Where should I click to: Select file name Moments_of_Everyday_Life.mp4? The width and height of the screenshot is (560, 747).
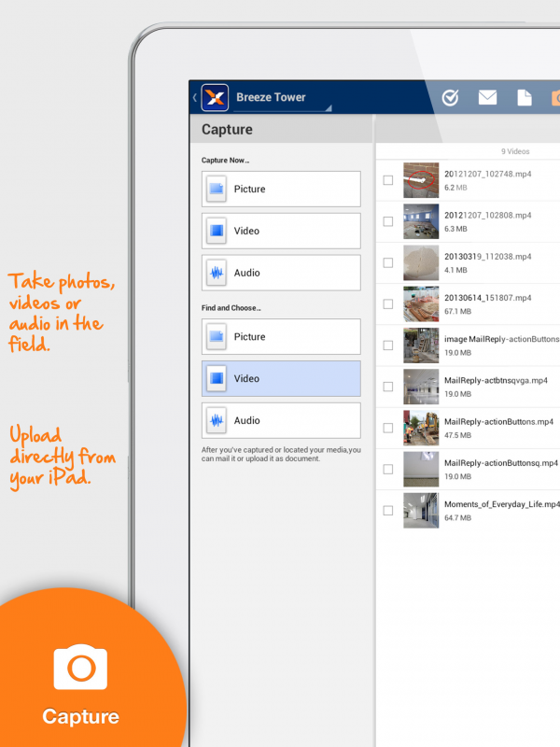pyautogui.click(x=502, y=504)
